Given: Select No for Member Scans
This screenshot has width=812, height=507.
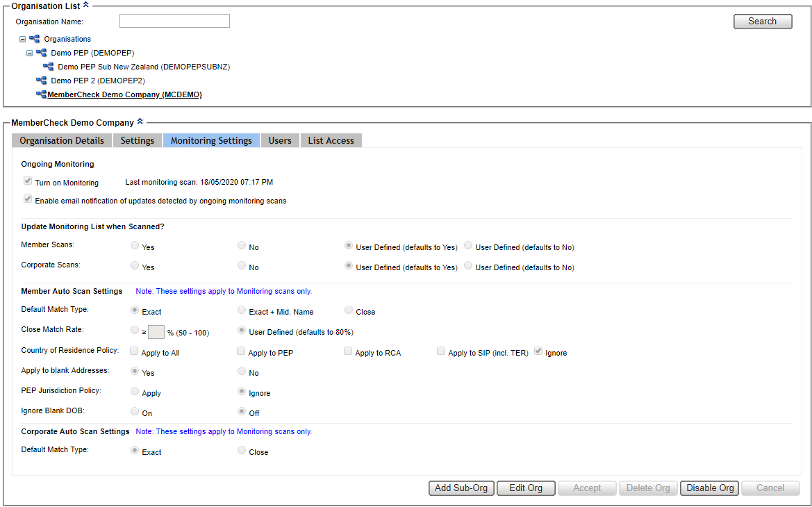Looking at the screenshot, I should pyautogui.click(x=241, y=246).
